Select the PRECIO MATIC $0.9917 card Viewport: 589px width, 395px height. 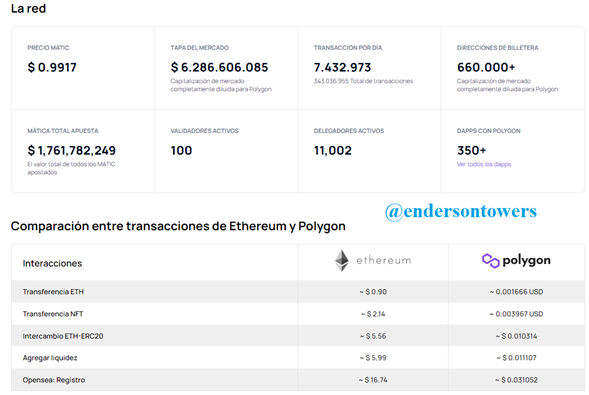(83, 68)
